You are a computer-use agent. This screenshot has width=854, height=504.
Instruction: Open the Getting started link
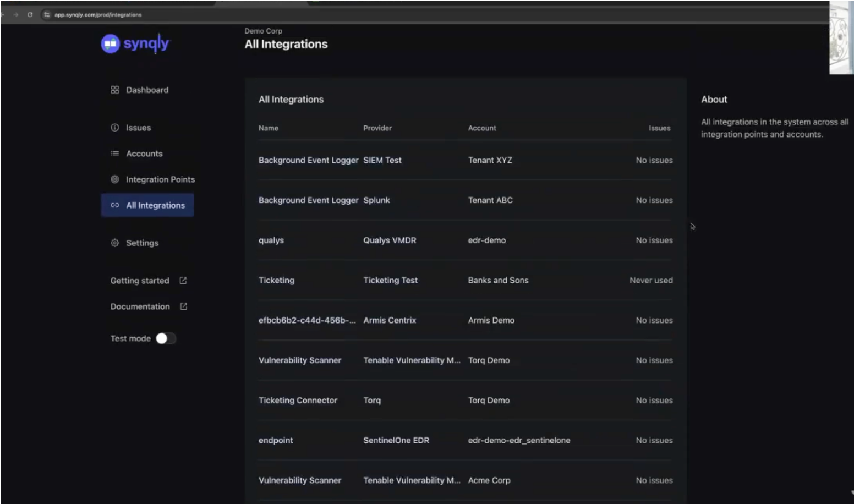point(140,281)
